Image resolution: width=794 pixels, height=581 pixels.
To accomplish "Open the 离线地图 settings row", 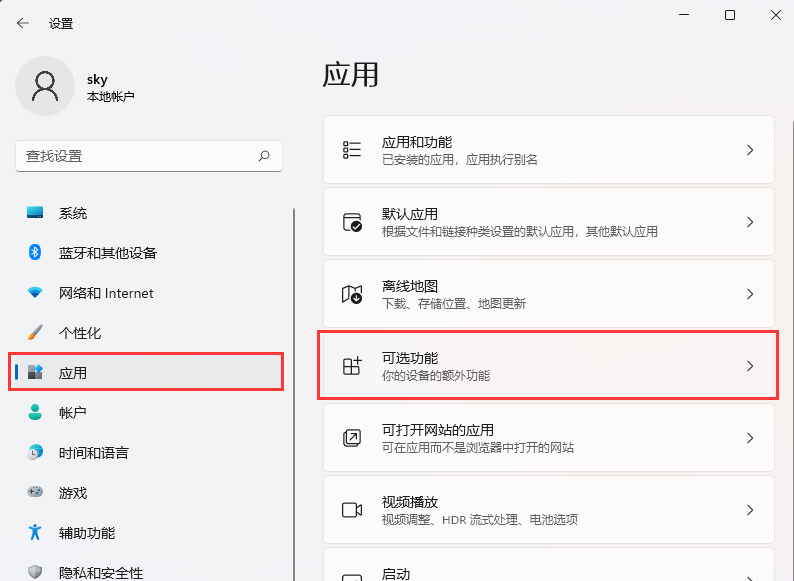I will 548,294.
